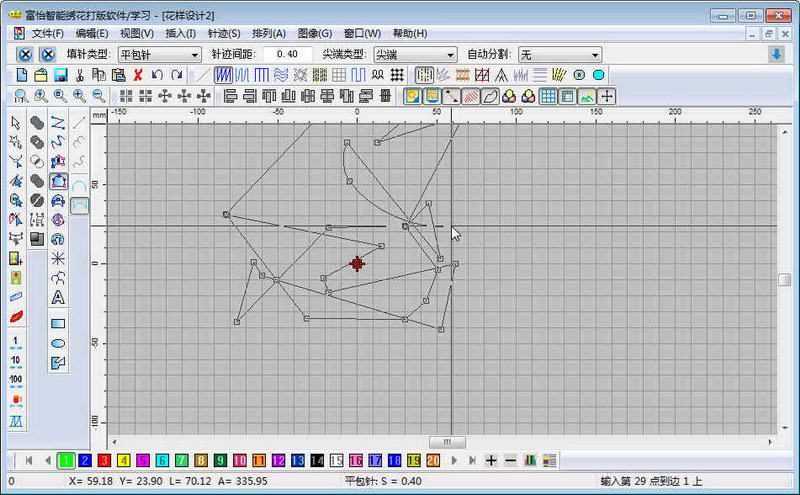Viewport: 800px width, 495px height.
Task: Click the red X delete icon
Action: [x=138, y=76]
